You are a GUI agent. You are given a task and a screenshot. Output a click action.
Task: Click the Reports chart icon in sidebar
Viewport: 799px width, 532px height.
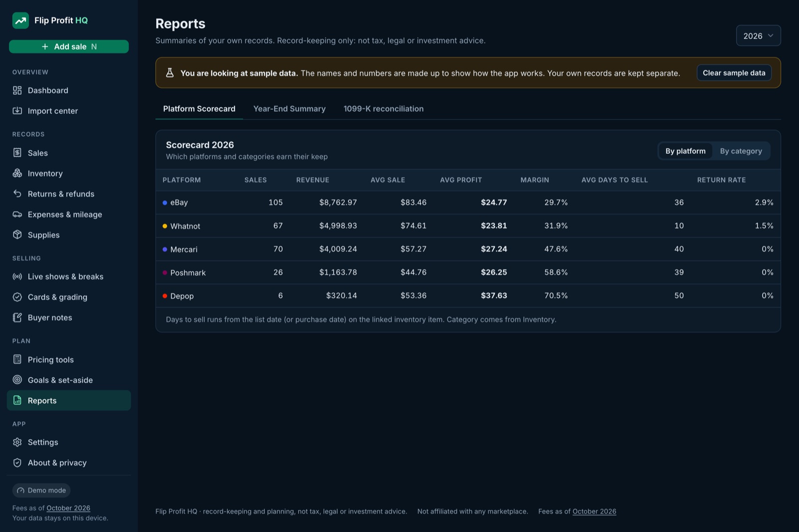click(17, 400)
